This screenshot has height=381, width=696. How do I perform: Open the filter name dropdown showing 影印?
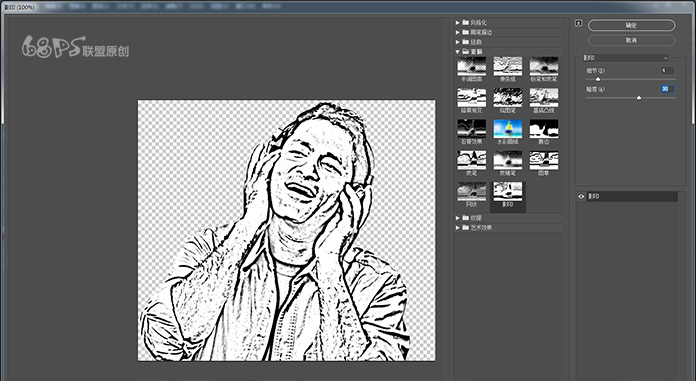[625, 58]
